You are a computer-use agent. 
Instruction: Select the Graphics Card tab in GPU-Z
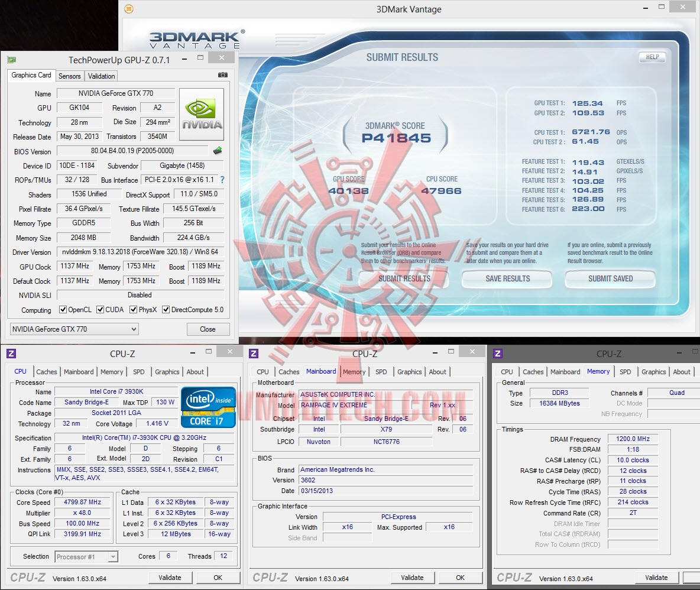pyautogui.click(x=31, y=75)
